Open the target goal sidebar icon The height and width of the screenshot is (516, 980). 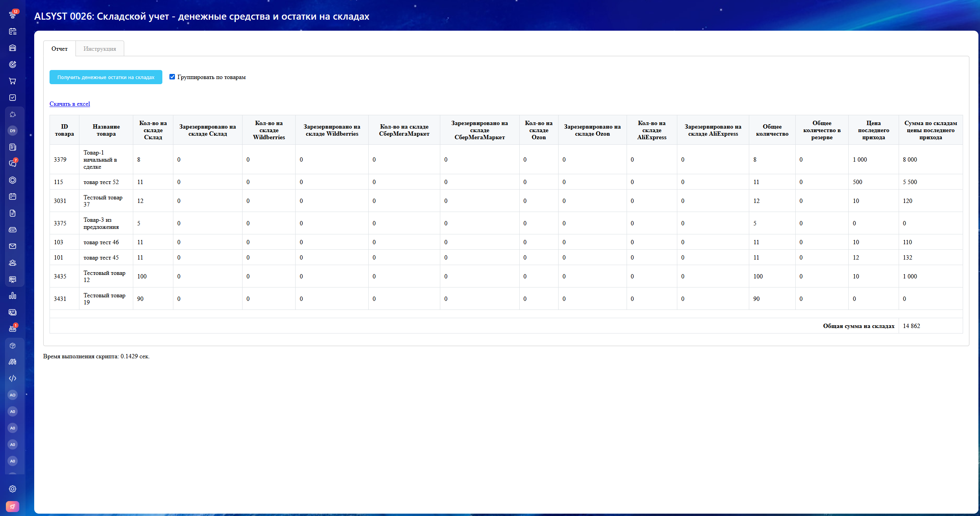tap(13, 64)
